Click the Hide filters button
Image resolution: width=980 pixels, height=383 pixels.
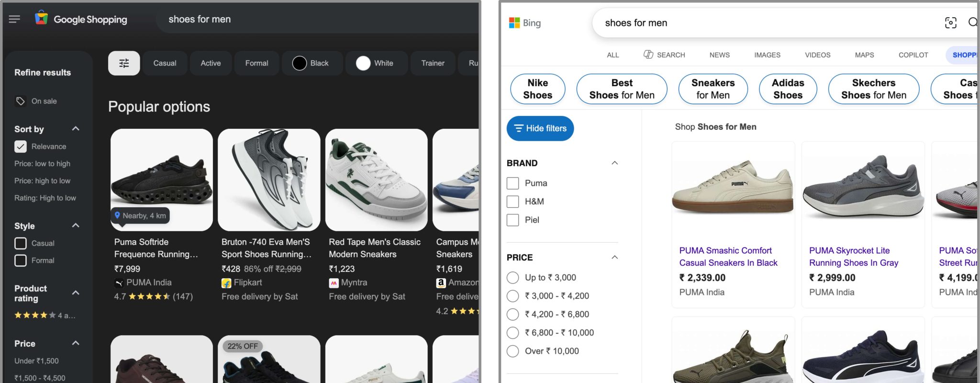(x=540, y=128)
